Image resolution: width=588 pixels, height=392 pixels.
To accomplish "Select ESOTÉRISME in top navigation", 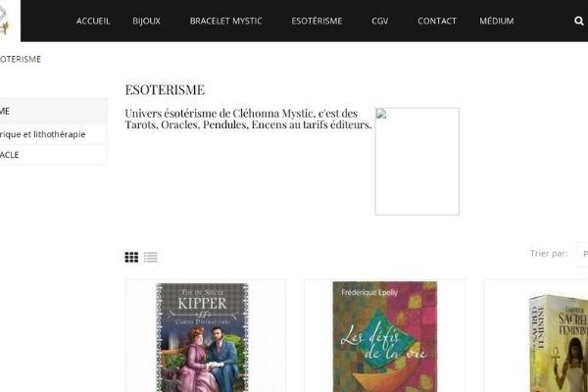I will pyautogui.click(x=317, y=21).
